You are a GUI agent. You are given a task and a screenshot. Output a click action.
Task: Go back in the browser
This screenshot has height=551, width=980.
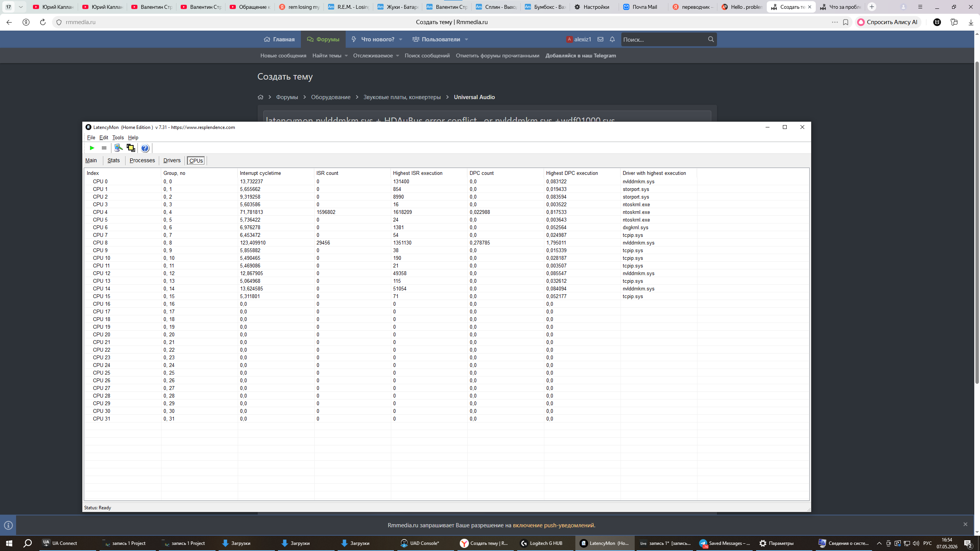coord(9,22)
